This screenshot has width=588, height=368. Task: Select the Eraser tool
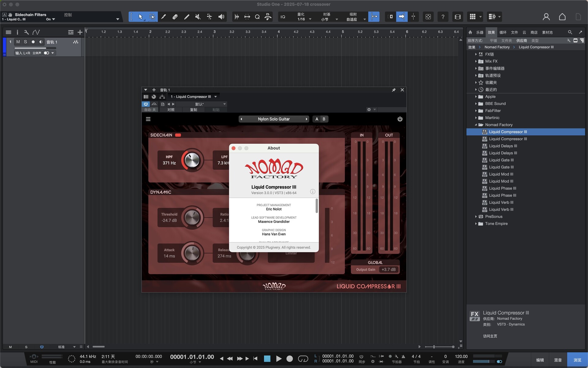pyautogui.click(x=175, y=17)
